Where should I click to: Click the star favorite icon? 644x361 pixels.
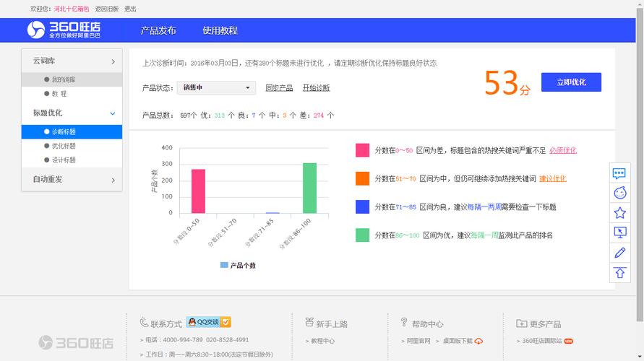[619, 212]
